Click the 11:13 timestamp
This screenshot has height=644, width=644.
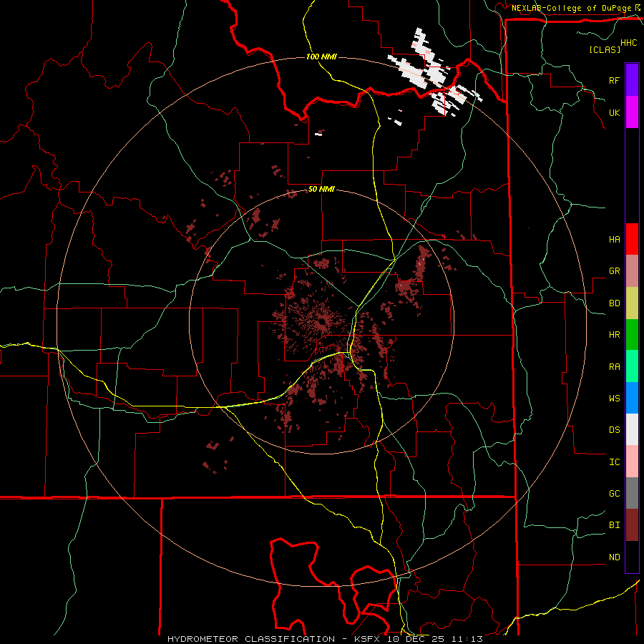tap(467, 639)
